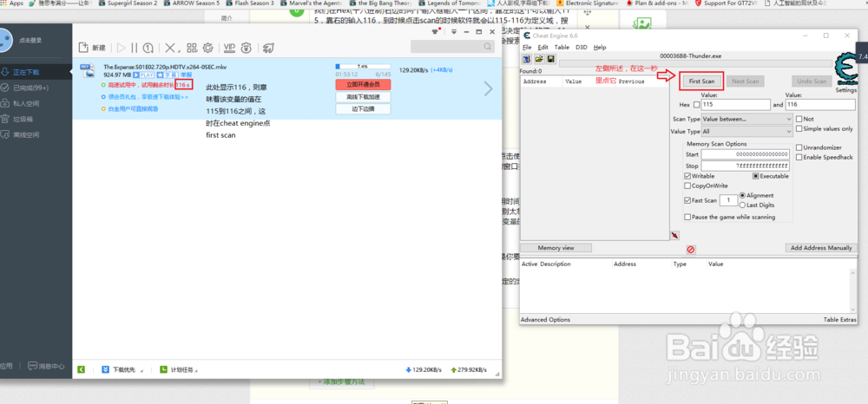The height and width of the screenshot is (404, 868).
Task: Click the MKV file icon of The.Expanse download
Action: [x=86, y=69]
